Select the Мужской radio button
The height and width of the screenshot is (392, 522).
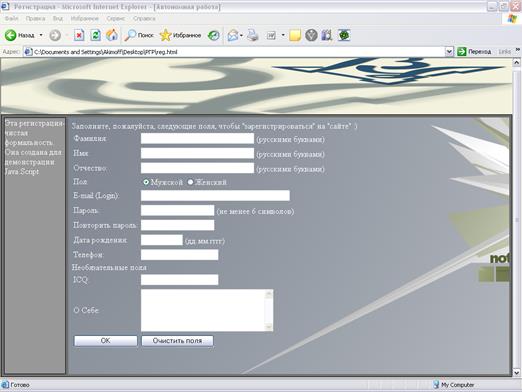pyautogui.click(x=146, y=182)
